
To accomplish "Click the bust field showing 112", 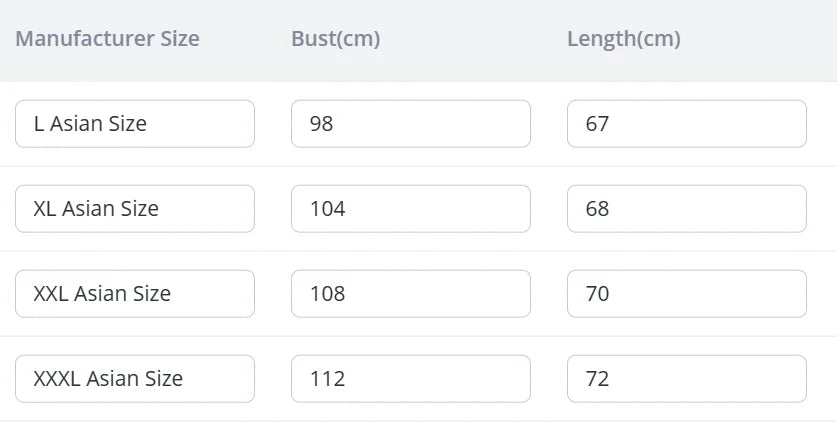I will coord(411,379).
